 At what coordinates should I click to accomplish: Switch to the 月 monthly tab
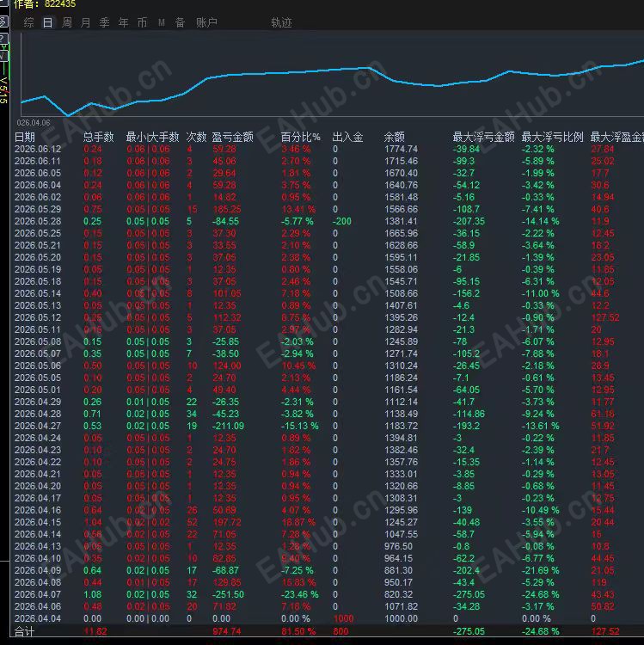(x=85, y=22)
